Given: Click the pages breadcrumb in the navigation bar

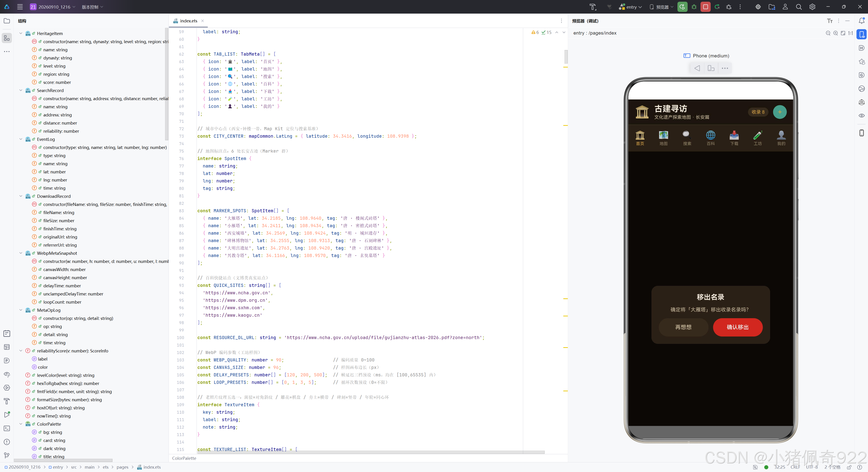Looking at the screenshot, I should [122, 467].
